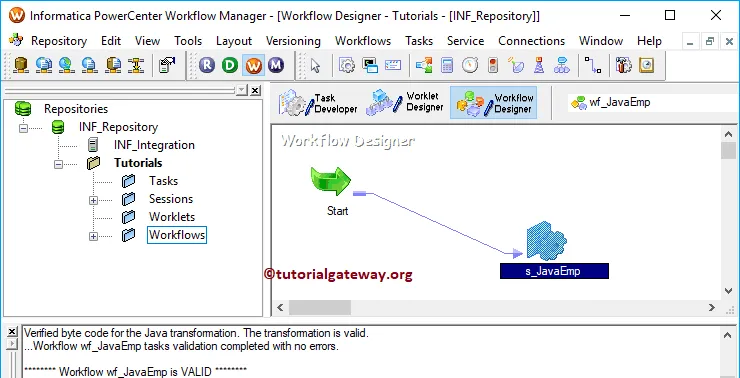The height and width of the screenshot is (378, 740).
Task: Select the green Start task icon
Action: (x=330, y=181)
